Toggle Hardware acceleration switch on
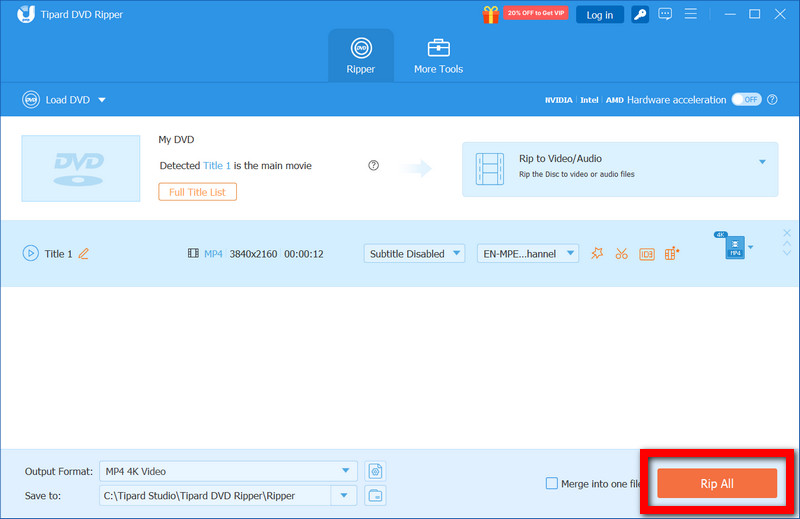The image size is (800, 519). [x=746, y=100]
